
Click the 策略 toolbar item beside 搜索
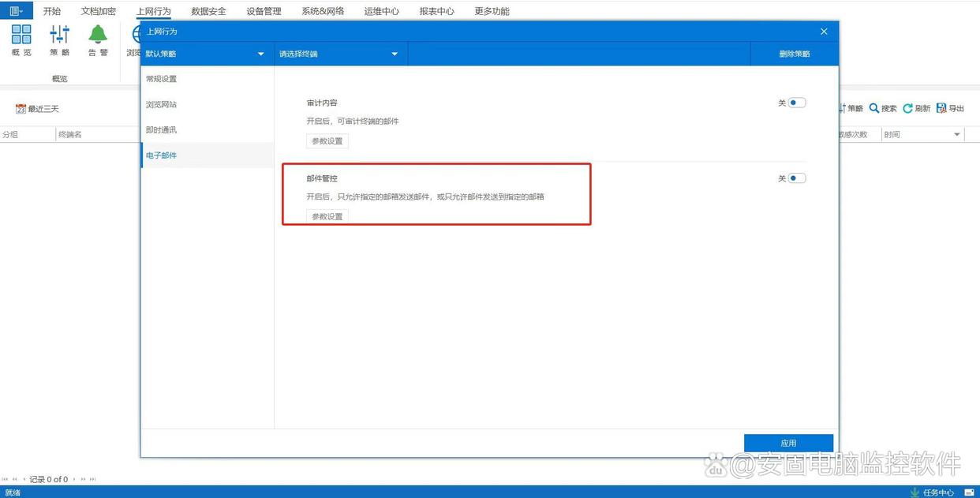(851, 108)
